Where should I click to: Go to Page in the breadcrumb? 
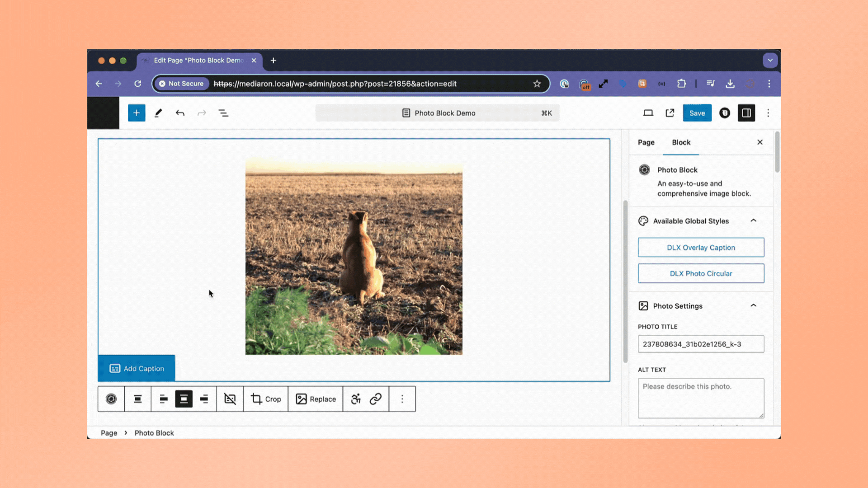coord(109,433)
